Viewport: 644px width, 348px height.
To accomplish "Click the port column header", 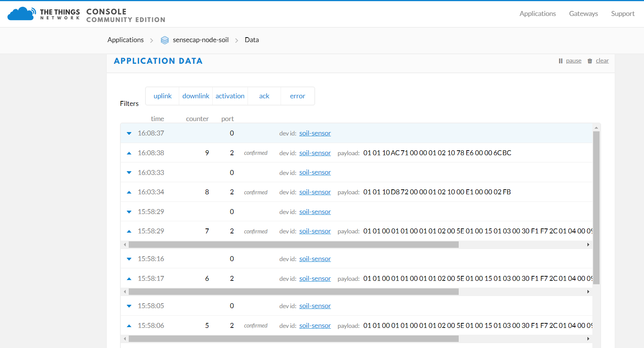I will [227, 119].
